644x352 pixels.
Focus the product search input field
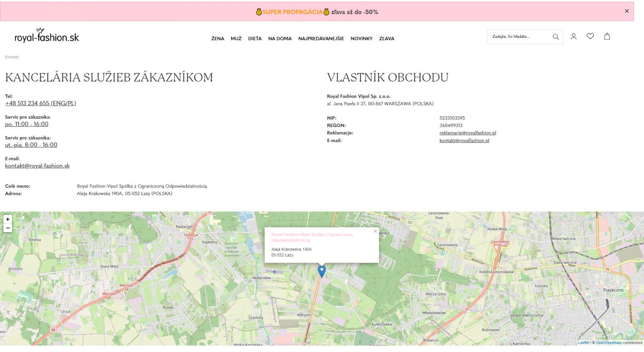click(518, 37)
